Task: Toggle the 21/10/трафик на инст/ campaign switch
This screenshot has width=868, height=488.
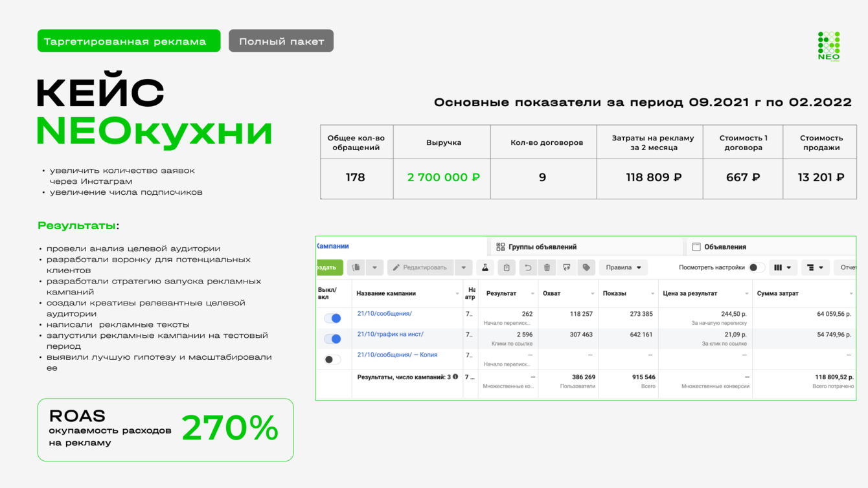Action: (x=333, y=338)
